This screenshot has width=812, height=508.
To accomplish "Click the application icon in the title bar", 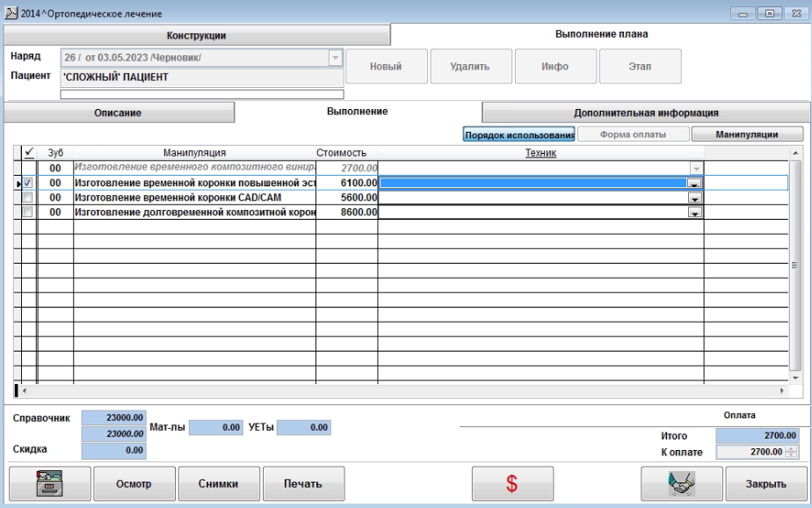I will pyautogui.click(x=11, y=14).
